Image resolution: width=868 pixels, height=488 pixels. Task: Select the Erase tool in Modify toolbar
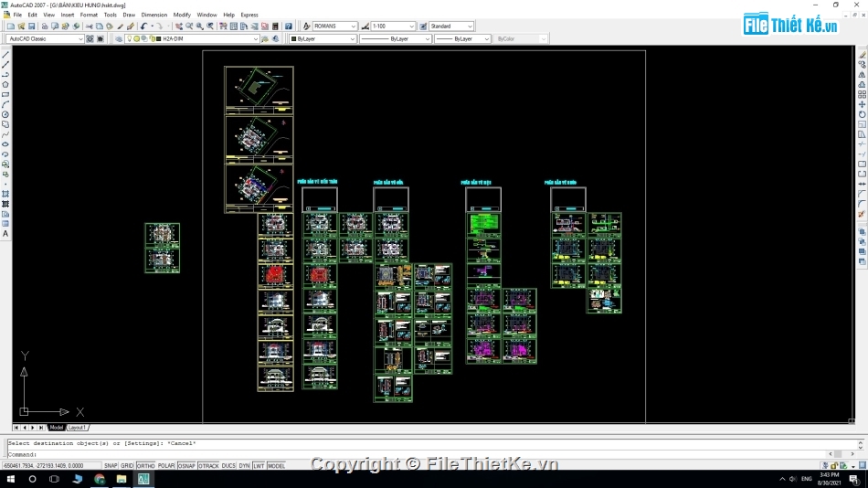coord(862,55)
